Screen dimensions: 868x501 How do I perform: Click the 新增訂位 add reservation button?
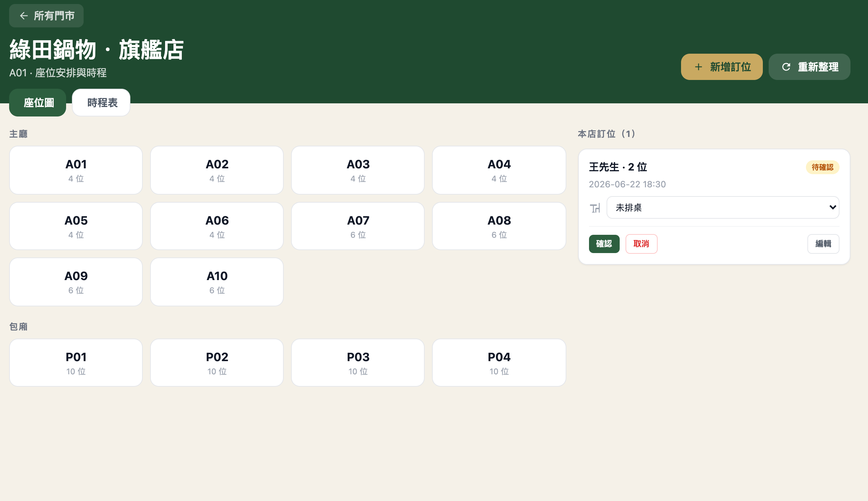click(x=722, y=67)
